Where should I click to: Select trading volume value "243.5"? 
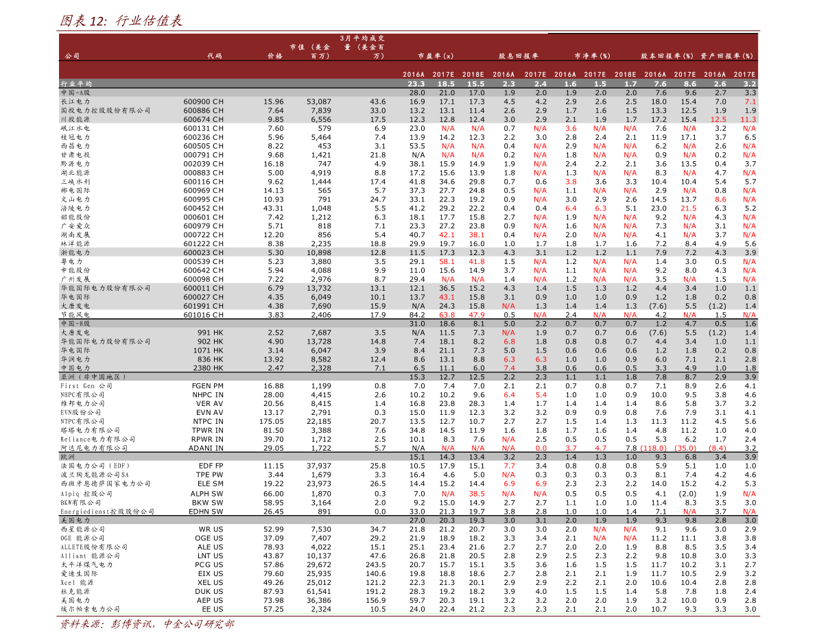[376, 565]
